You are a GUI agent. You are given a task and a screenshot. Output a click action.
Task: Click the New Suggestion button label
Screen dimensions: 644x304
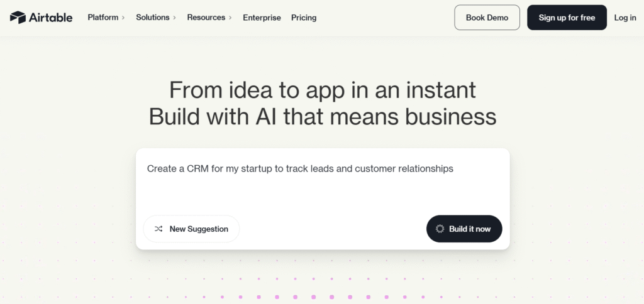[x=199, y=229]
